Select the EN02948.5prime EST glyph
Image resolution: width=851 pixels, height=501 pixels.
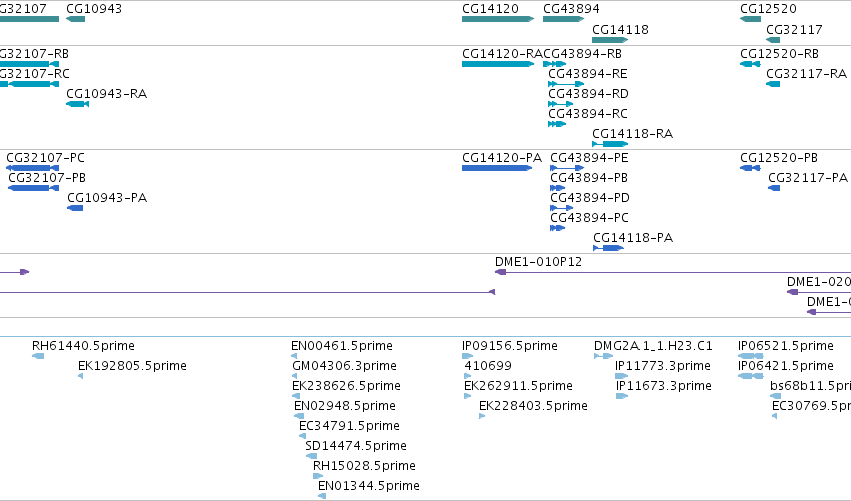coord(299,416)
